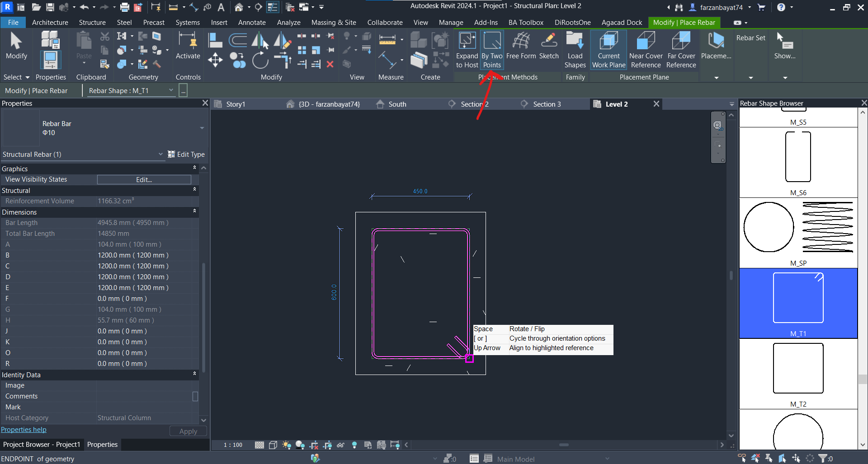Collapse the Dimensions property group

pyautogui.click(x=194, y=212)
